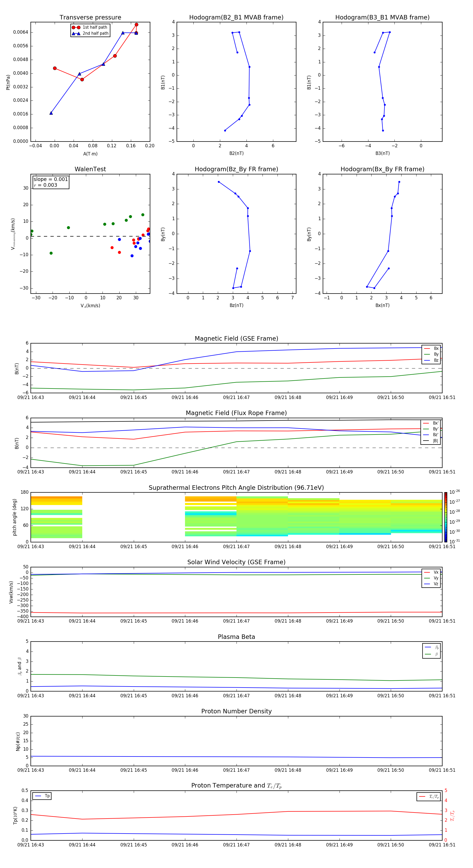
Task: Click the "V_A(km/s)" x-axis label
Action: click(90, 306)
